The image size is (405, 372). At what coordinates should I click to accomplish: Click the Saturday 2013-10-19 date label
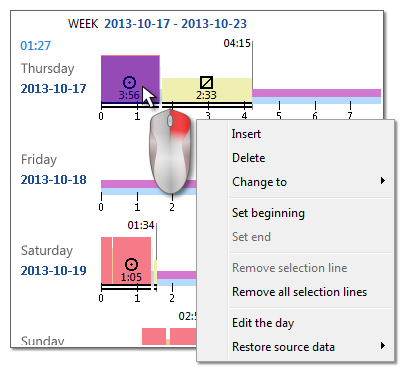53,270
